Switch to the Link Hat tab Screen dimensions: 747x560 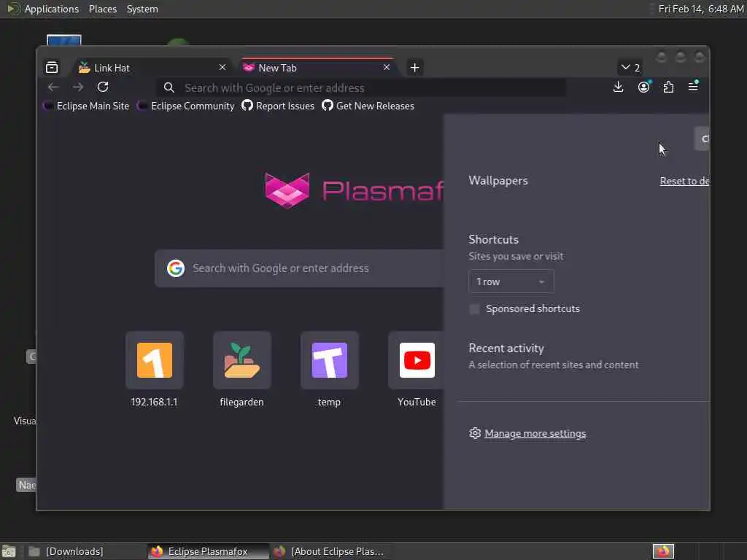[152, 68]
